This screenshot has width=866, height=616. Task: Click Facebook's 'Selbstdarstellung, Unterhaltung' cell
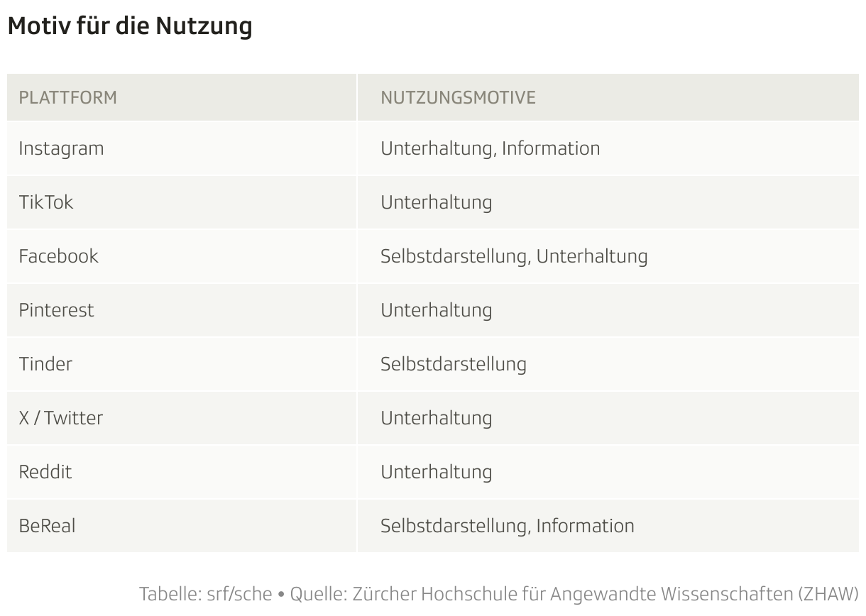[608, 256]
